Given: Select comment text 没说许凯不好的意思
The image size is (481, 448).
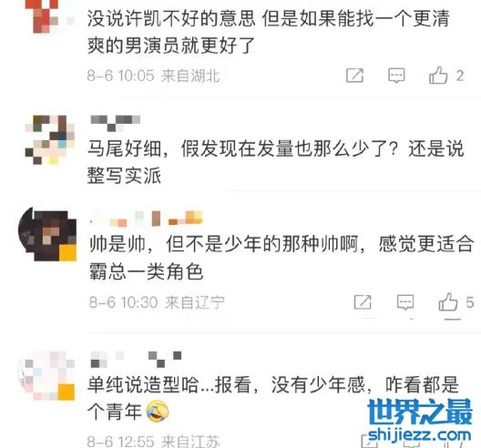Looking at the screenshot, I should [x=171, y=18].
